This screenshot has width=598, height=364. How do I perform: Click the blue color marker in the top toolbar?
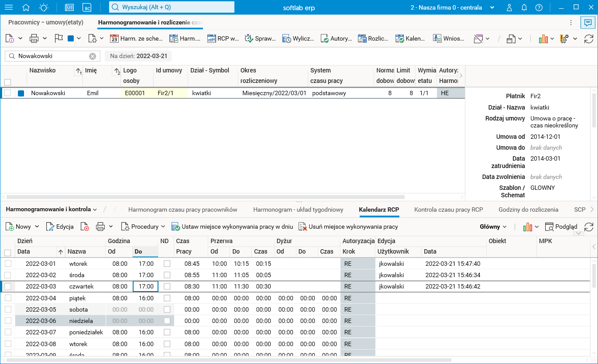click(71, 38)
